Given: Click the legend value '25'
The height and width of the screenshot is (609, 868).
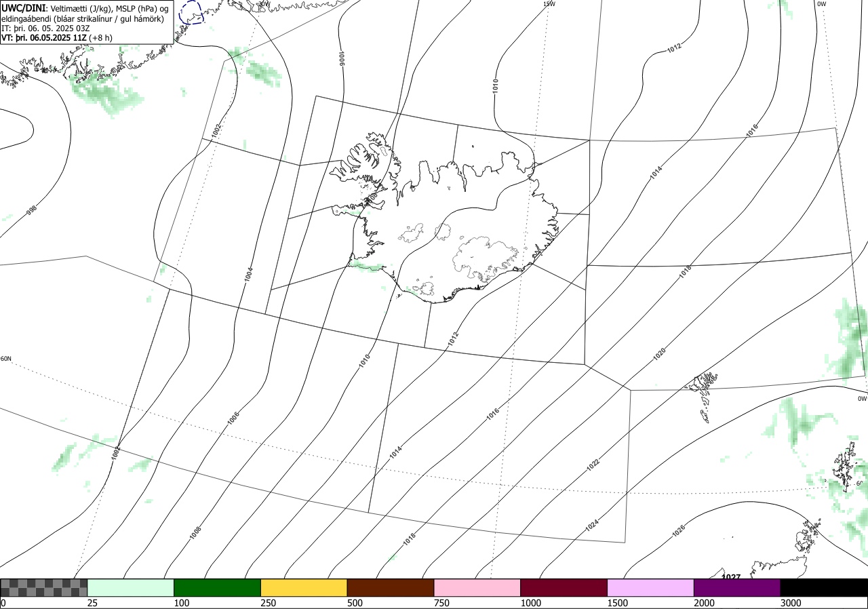Looking at the screenshot, I should tap(93, 603).
